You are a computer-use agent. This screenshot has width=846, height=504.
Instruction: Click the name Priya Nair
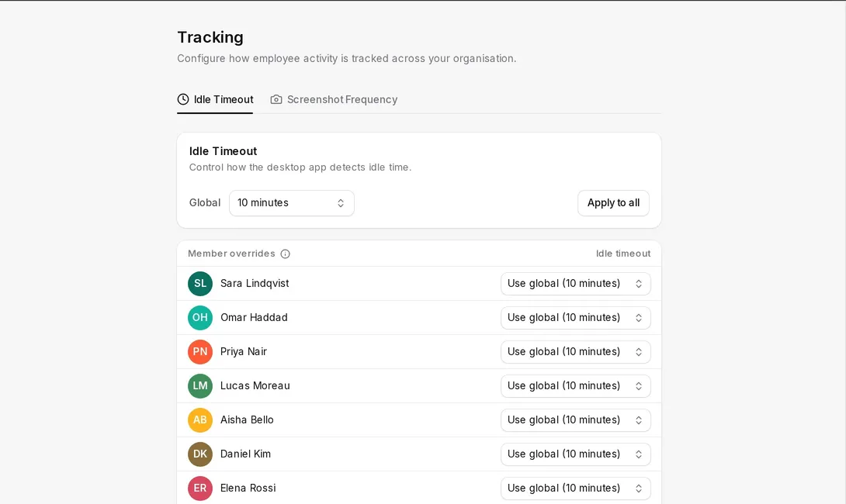click(x=244, y=351)
